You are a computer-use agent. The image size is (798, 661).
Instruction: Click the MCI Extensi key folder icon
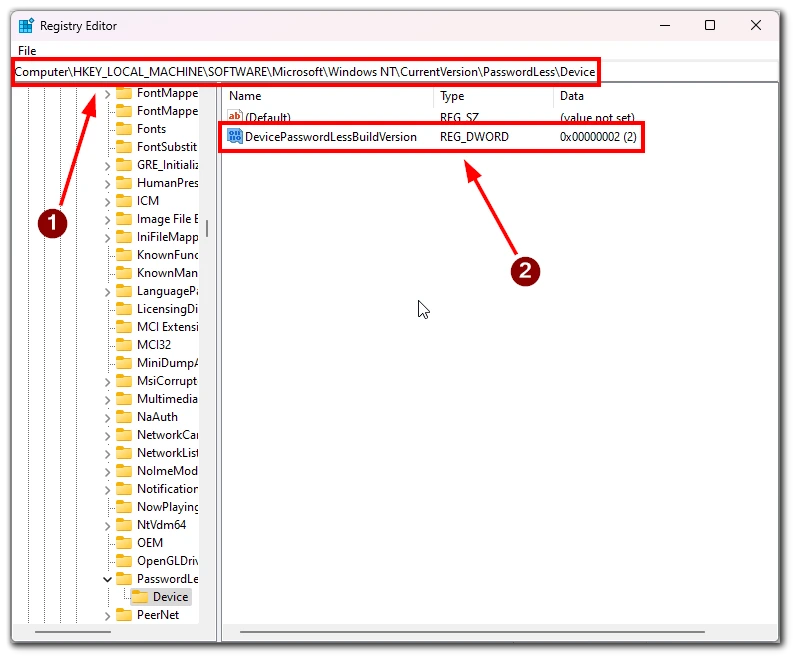click(x=124, y=327)
